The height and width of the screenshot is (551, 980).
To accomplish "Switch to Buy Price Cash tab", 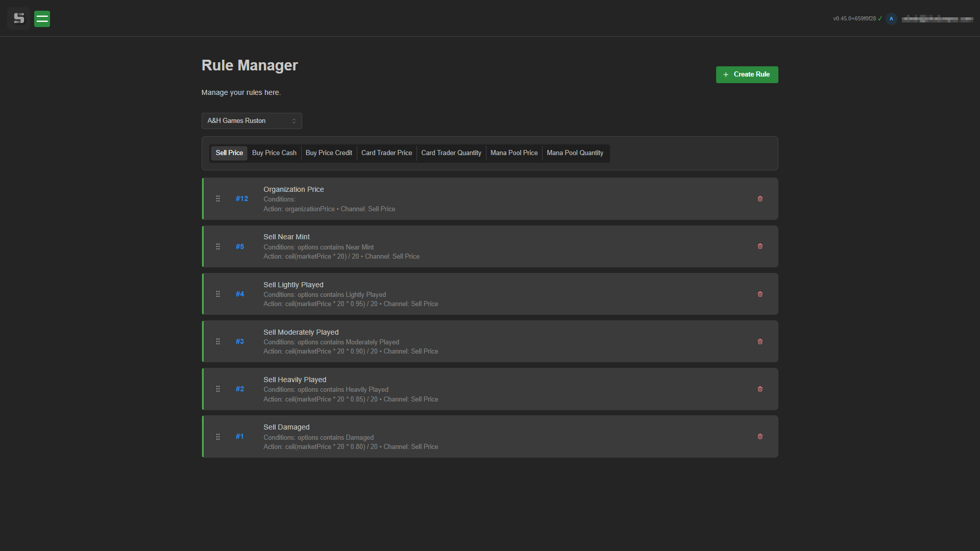I will pyautogui.click(x=274, y=153).
